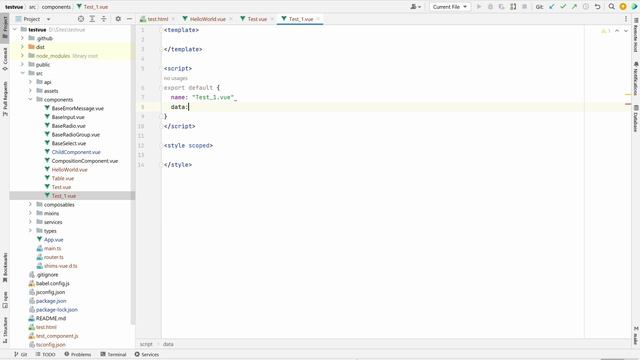Select CompositionComponent.vue file
The height and width of the screenshot is (360, 640).
click(84, 161)
